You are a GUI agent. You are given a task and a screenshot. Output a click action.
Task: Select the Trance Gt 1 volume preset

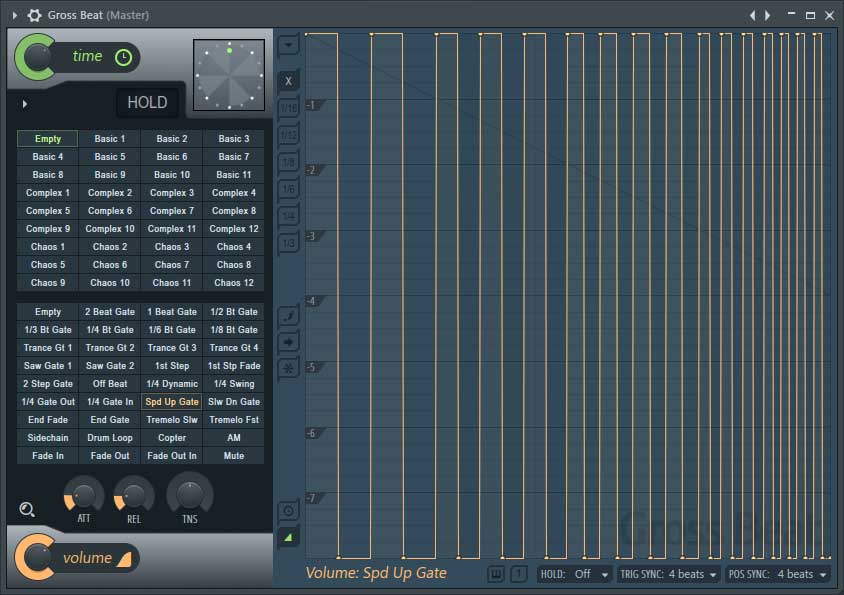(47, 347)
